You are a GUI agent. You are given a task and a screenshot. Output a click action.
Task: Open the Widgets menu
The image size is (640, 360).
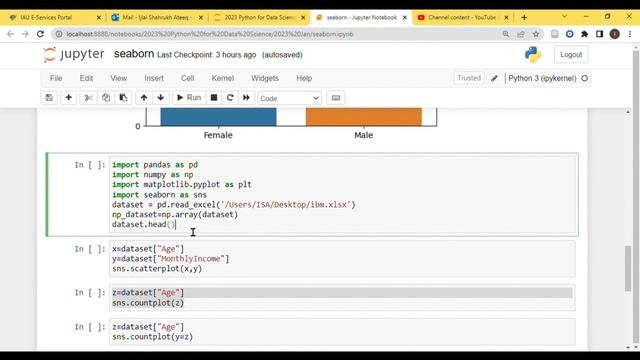click(265, 78)
